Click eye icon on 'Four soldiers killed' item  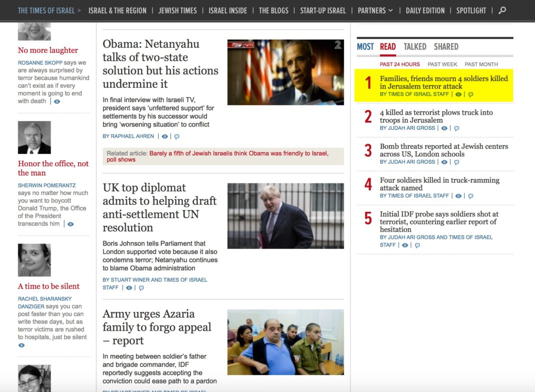click(x=458, y=196)
